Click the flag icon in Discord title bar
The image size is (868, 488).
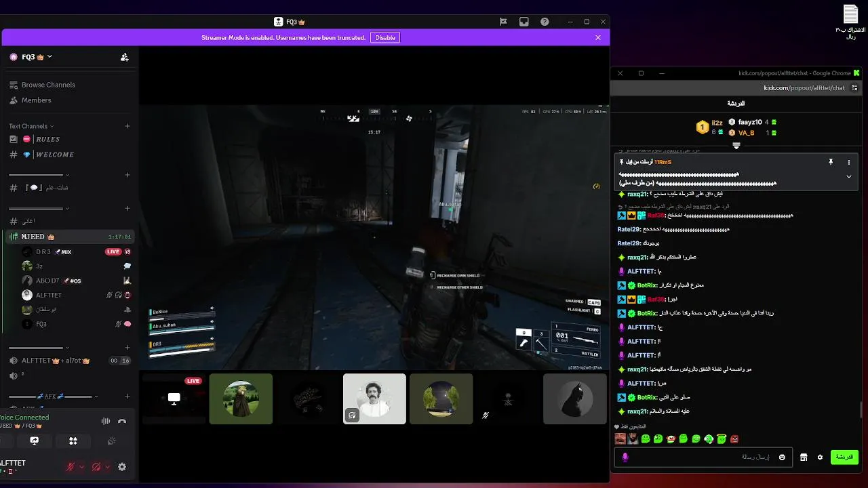tap(503, 22)
